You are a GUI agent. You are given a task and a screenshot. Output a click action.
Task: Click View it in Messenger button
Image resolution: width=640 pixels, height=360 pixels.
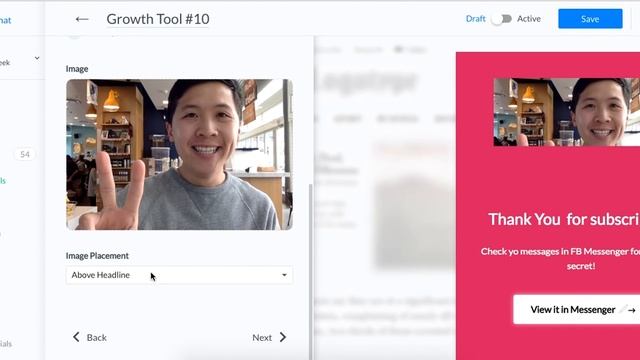(576, 310)
